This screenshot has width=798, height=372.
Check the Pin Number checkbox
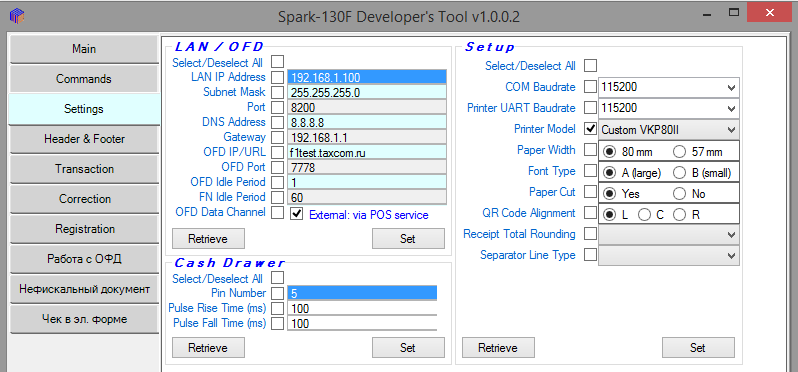click(x=277, y=294)
